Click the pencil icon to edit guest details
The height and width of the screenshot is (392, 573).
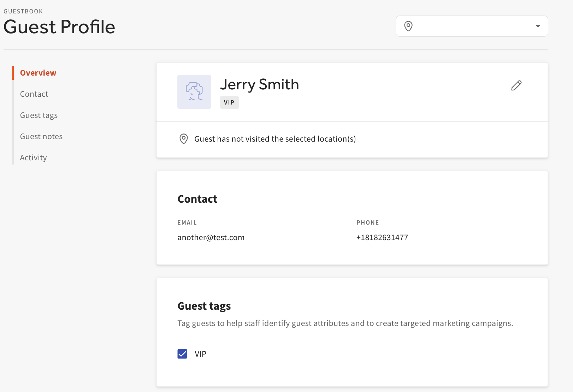point(516,85)
